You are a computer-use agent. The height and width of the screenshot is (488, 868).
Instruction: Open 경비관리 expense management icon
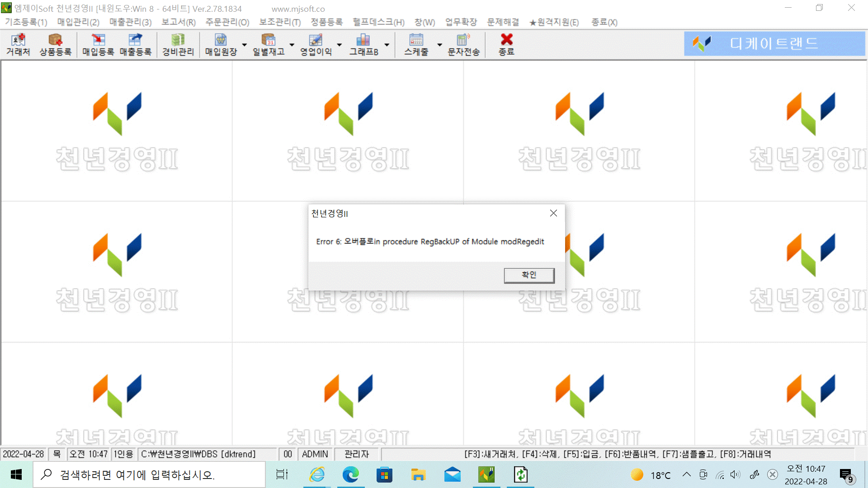tap(178, 45)
